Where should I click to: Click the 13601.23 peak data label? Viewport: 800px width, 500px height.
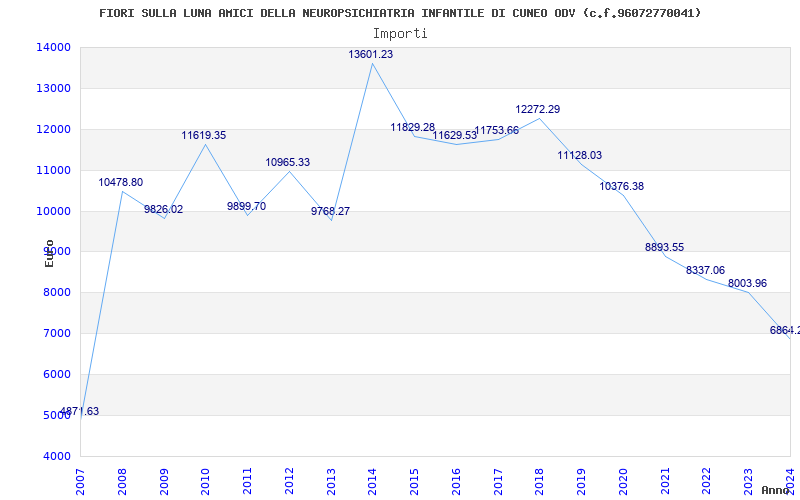(x=370, y=54)
